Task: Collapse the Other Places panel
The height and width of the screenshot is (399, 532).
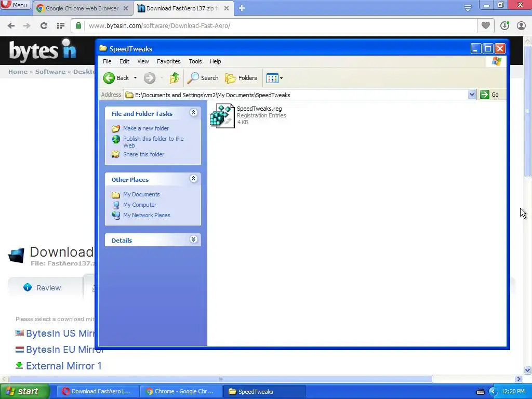Action: pos(193,179)
